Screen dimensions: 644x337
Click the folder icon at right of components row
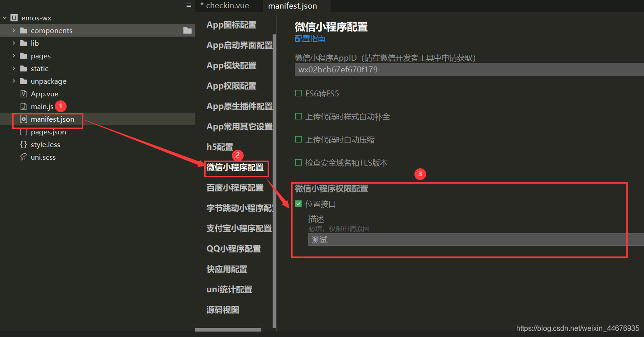(187, 31)
